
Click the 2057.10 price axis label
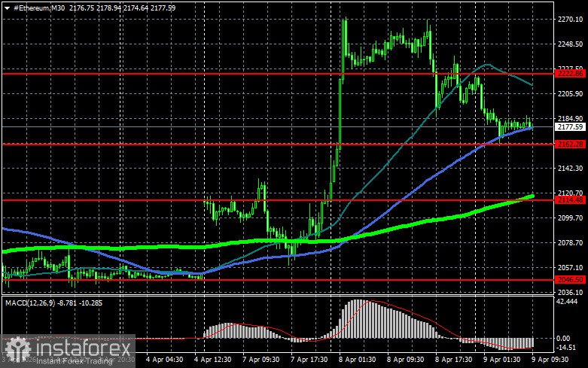(570, 268)
